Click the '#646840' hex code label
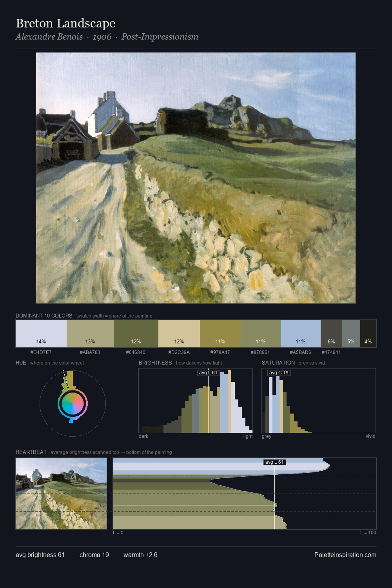The image size is (392, 588). 136,352
